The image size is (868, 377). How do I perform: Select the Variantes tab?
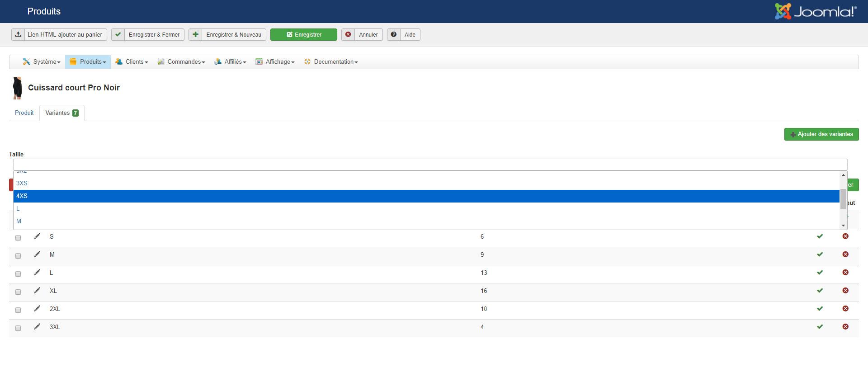(x=62, y=113)
